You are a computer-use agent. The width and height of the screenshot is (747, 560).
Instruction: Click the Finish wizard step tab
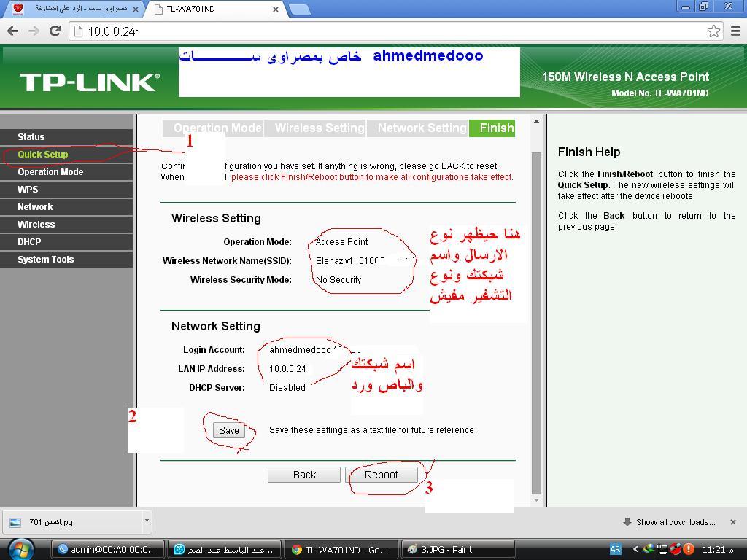tap(492, 128)
